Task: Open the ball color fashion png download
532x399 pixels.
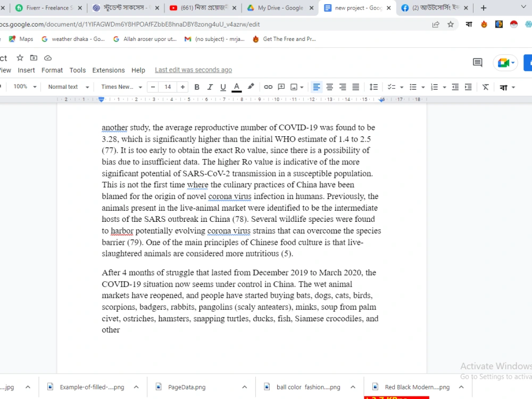Action: (x=308, y=387)
